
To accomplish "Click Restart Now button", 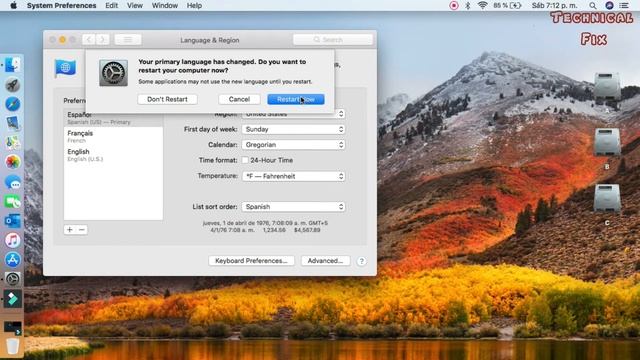I will 296,99.
